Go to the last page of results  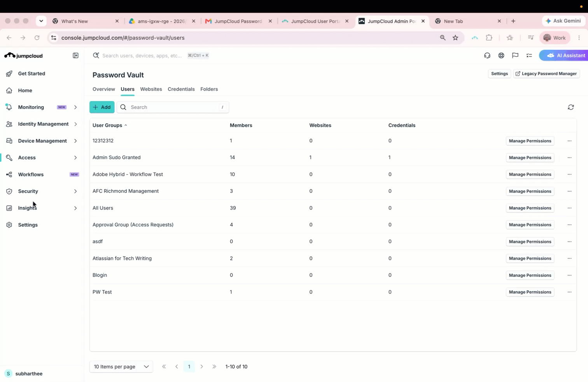coord(214,366)
